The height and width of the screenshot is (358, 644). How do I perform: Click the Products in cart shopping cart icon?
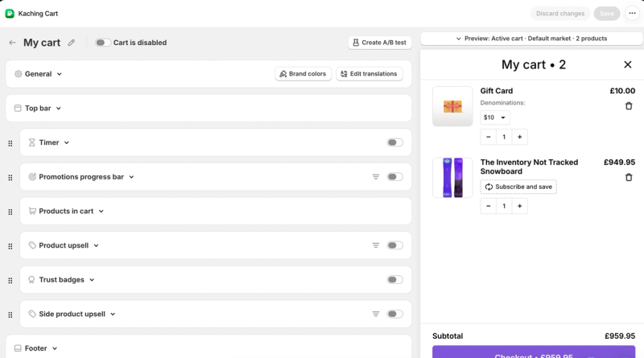32,211
